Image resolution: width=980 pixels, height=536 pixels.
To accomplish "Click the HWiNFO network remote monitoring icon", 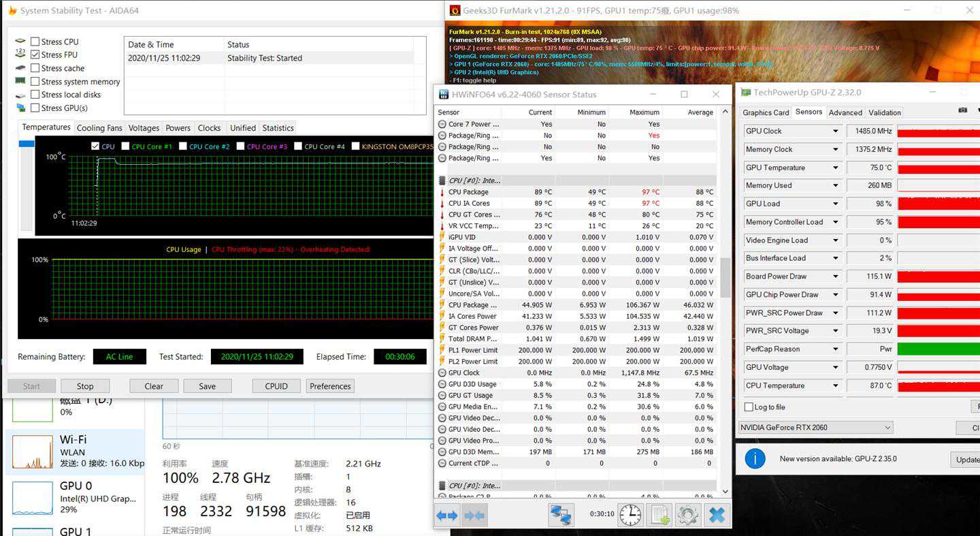I will coord(561,515).
